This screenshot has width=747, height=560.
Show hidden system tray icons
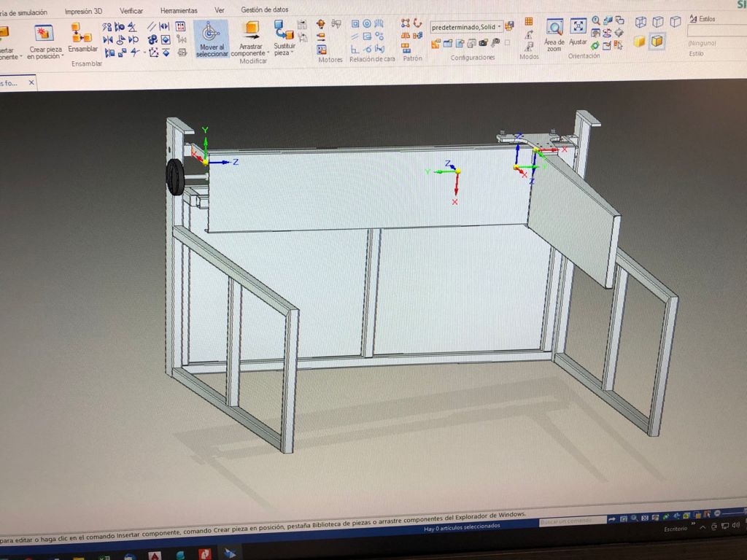click(x=703, y=527)
